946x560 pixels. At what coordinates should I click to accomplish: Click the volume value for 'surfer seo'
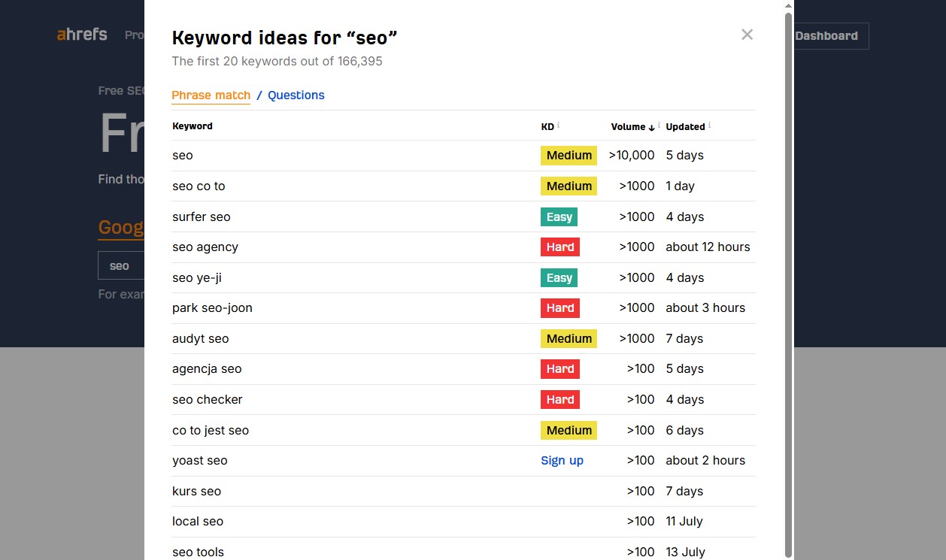coord(637,217)
